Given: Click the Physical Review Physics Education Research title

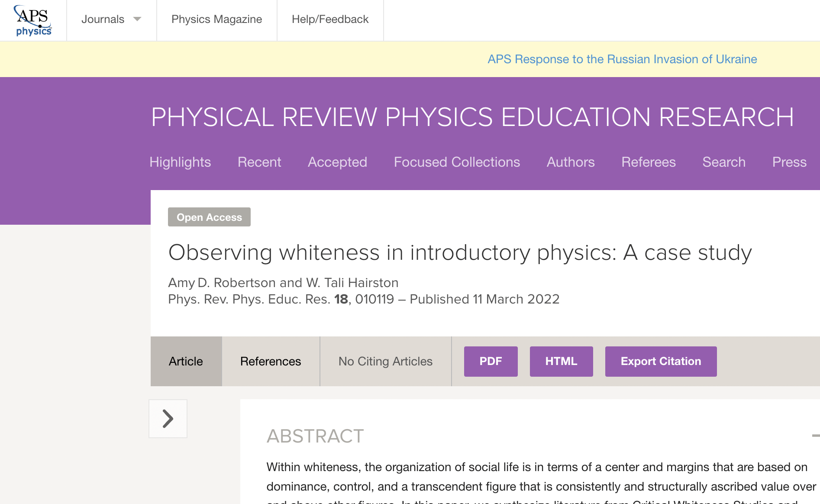Looking at the screenshot, I should pos(472,117).
